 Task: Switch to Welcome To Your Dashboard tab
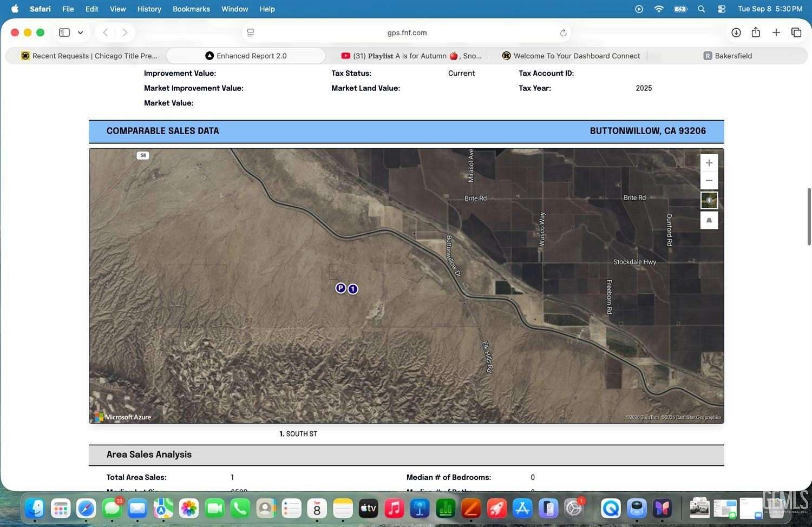point(571,56)
